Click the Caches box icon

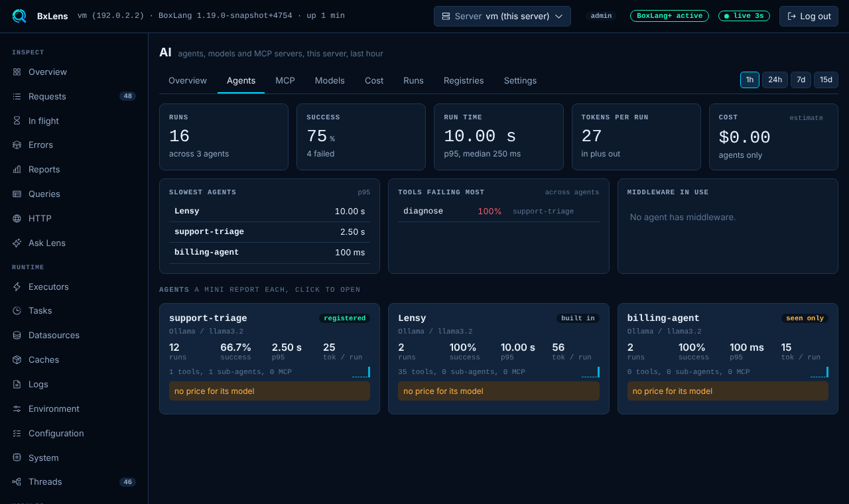coord(17,359)
